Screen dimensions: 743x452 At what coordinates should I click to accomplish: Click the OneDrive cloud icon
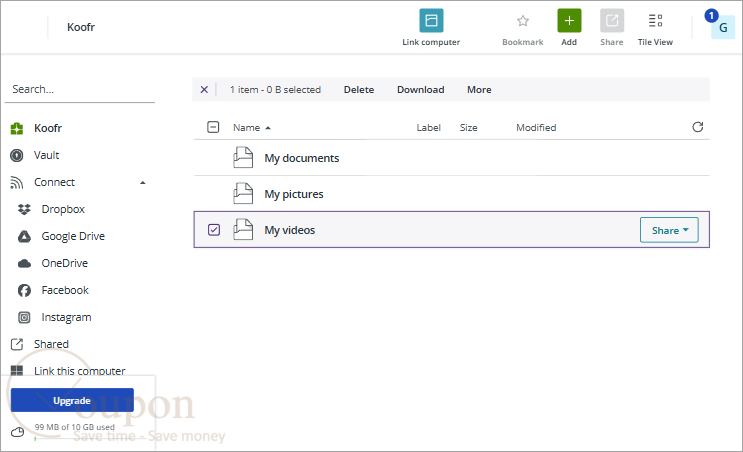point(24,263)
